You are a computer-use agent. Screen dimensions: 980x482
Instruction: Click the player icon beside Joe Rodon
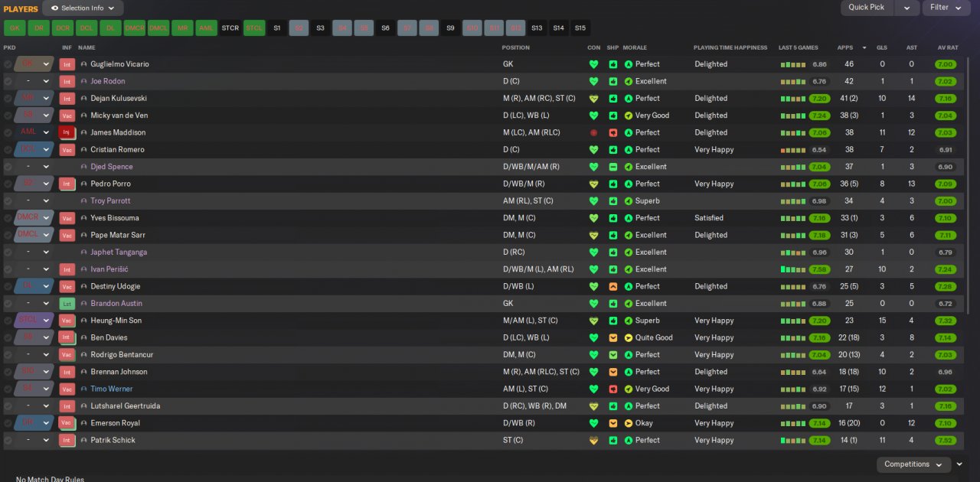click(83, 81)
